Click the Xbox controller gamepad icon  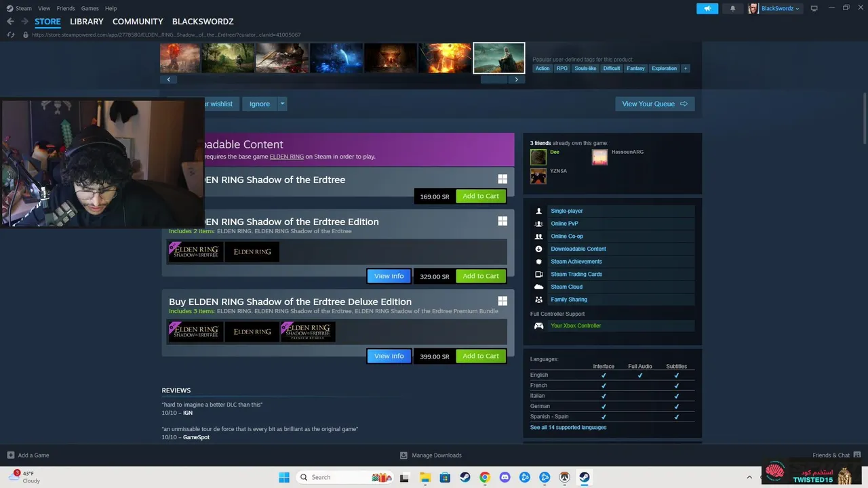point(539,326)
